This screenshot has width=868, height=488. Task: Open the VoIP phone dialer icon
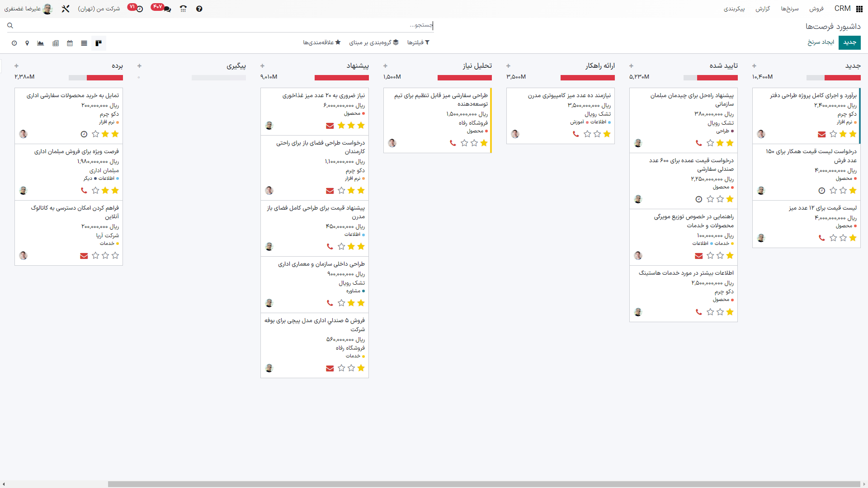(x=183, y=9)
